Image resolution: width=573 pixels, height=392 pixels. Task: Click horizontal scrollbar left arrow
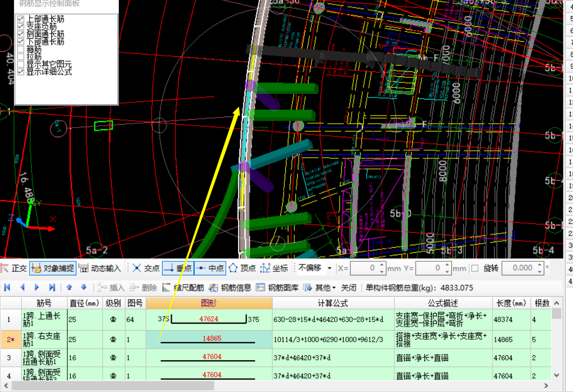pos(6,385)
